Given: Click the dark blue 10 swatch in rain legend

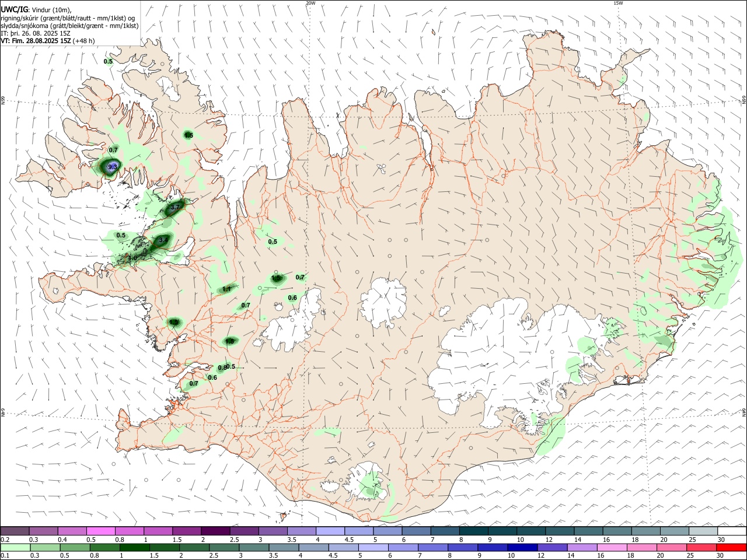Looking at the screenshot, I should click(521, 548).
